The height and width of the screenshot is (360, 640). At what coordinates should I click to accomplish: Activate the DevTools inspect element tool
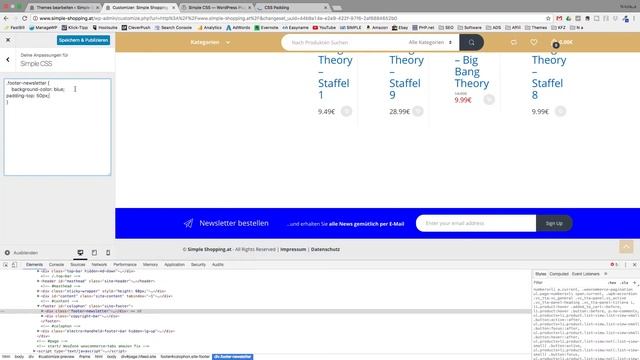[6, 265]
